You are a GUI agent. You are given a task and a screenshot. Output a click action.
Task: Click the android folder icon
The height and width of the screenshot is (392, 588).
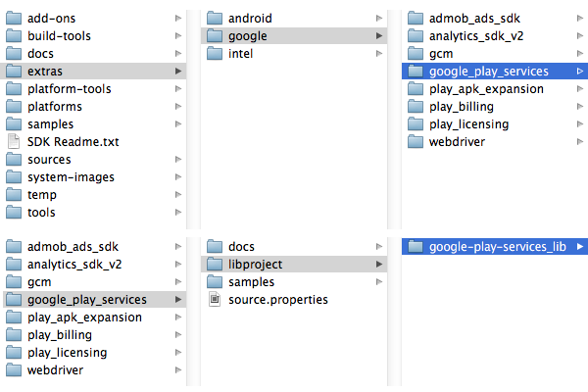pyautogui.click(x=215, y=18)
